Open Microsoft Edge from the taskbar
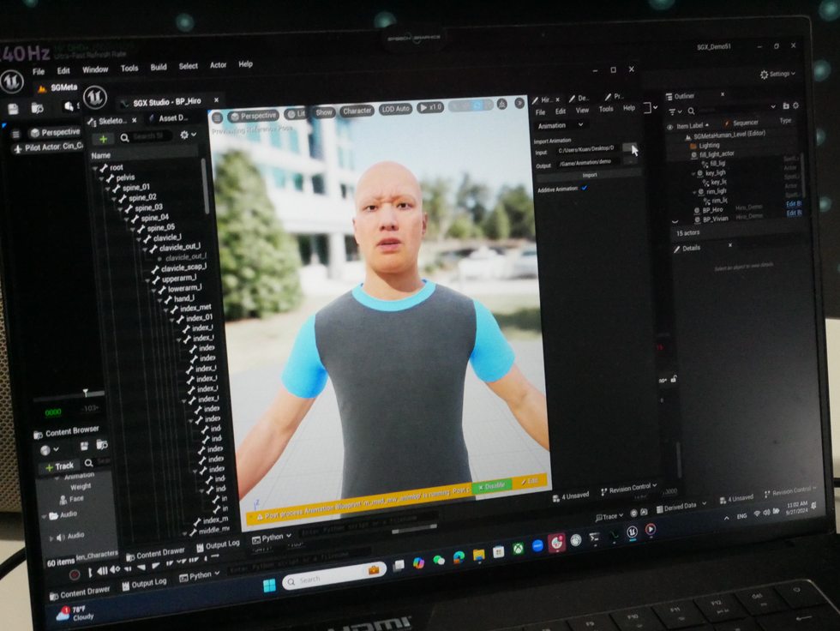The height and width of the screenshot is (631, 840). point(459,557)
